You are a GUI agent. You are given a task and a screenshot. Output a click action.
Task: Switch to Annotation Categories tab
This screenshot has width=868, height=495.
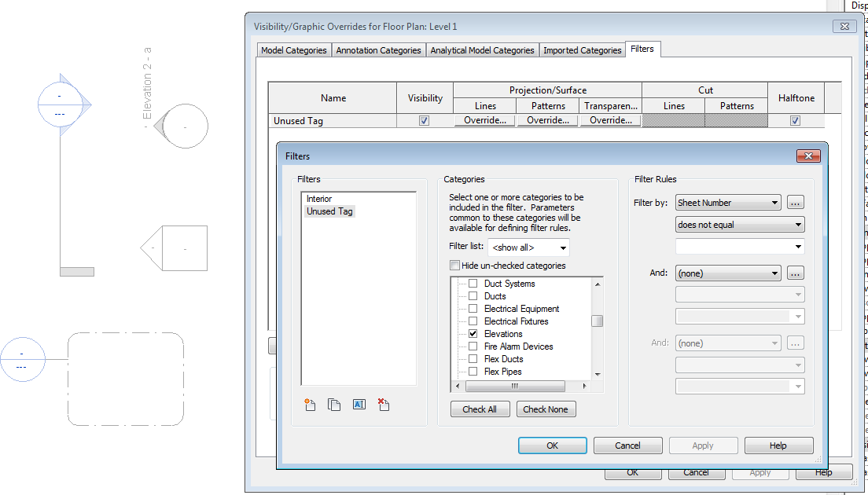coord(379,50)
